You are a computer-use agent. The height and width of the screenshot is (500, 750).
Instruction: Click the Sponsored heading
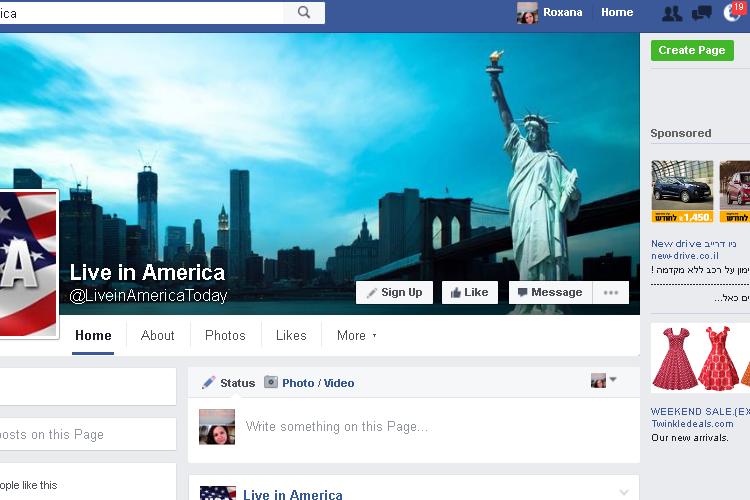(681, 133)
